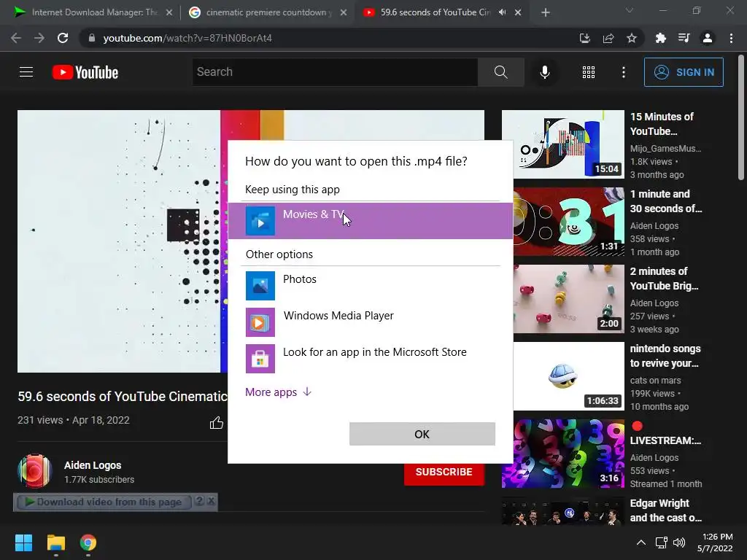
Task: Select Look for an app in Microsoft Store
Action: (x=370, y=359)
